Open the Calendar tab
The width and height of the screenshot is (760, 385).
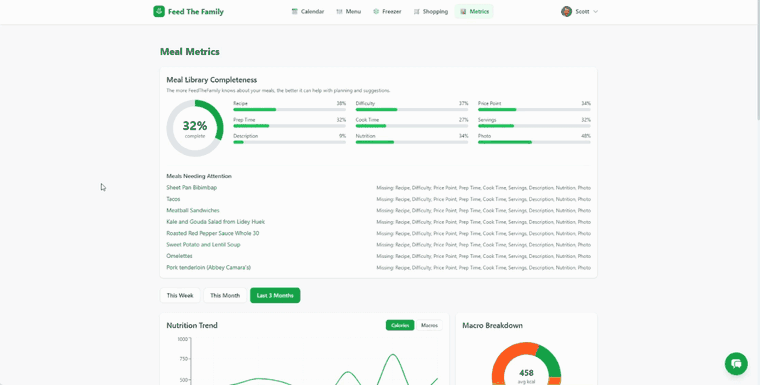click(x=308, y=12)
